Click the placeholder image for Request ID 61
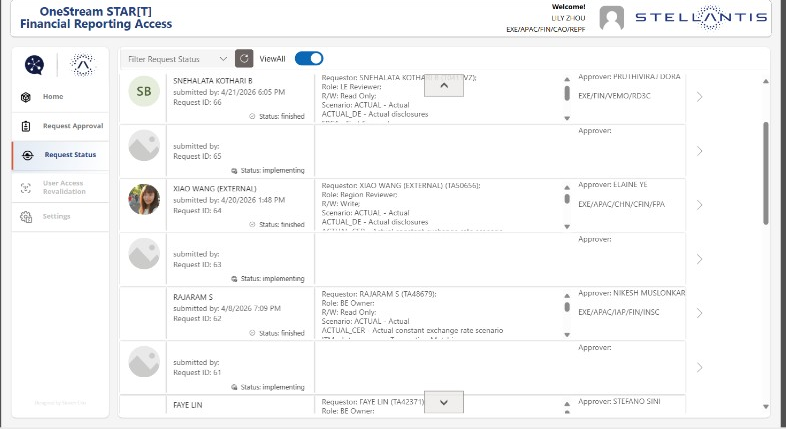Screen dimensions: 786x429 [144, 361]
